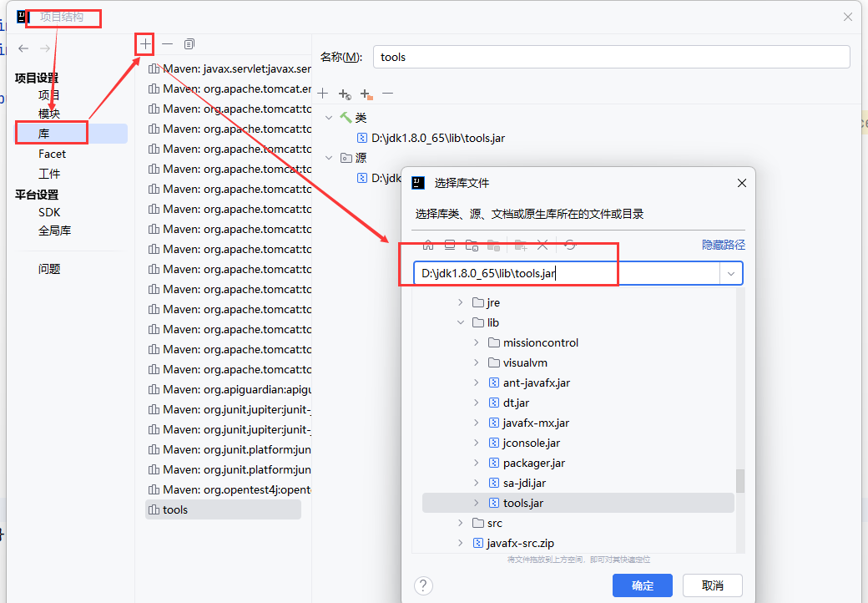This screenshot has height=603, width=868.
Task: Open the path history dropdown
Action: pos(731,273)
